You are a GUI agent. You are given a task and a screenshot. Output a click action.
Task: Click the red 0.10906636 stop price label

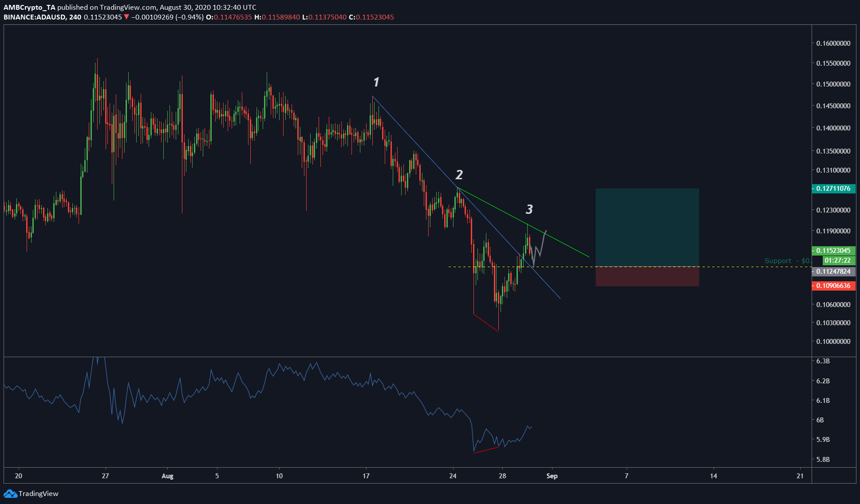click(x=833, y=286)
